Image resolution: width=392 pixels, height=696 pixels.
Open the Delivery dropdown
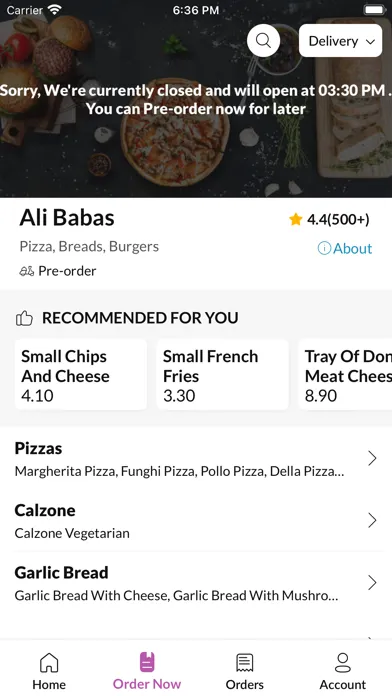click(341, 41)
